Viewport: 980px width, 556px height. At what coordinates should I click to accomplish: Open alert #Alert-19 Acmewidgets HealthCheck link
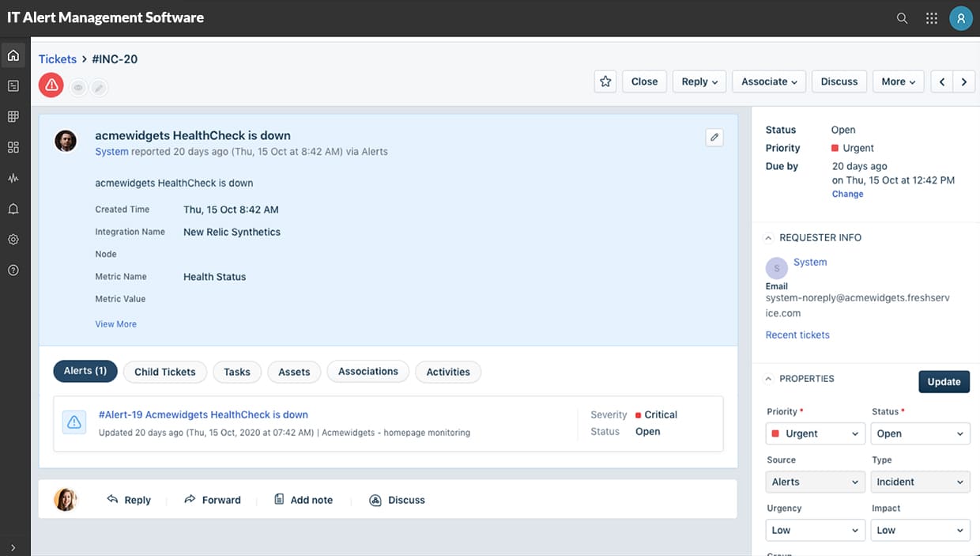[202, 414]
